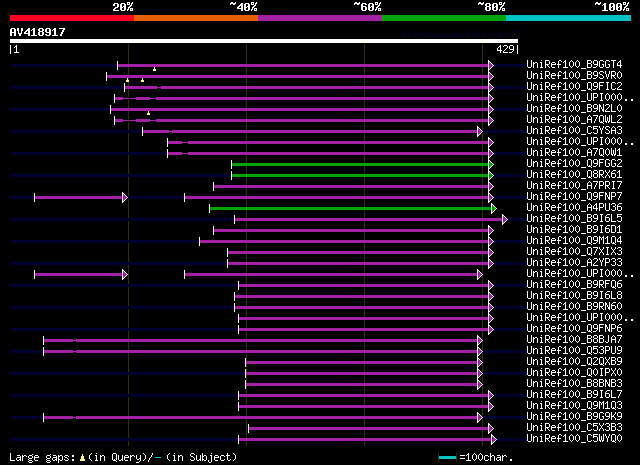Open hit UniRef100_A7QWL2
Screen dimensions: 640x465
click(574, 120)
